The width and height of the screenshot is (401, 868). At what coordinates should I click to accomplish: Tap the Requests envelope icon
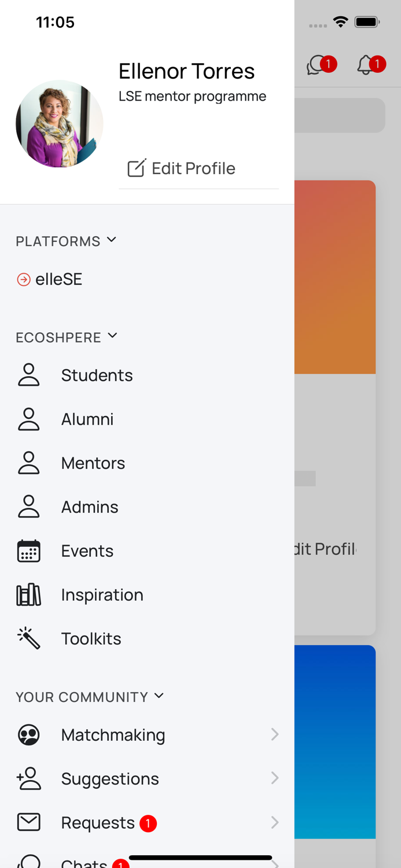(28, 822)
